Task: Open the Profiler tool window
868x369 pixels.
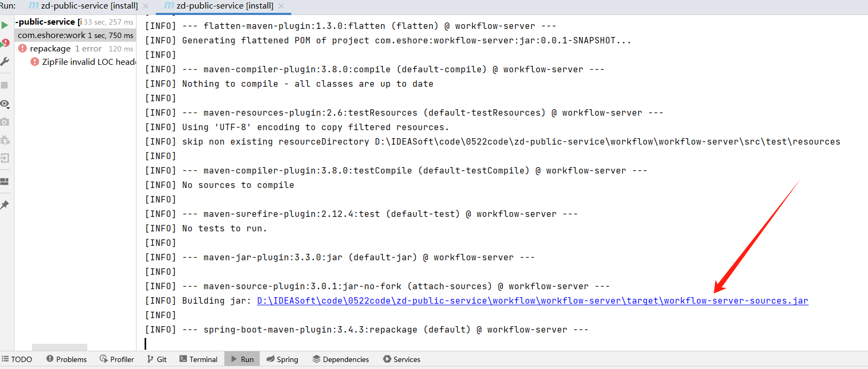Action: (117, 359)
